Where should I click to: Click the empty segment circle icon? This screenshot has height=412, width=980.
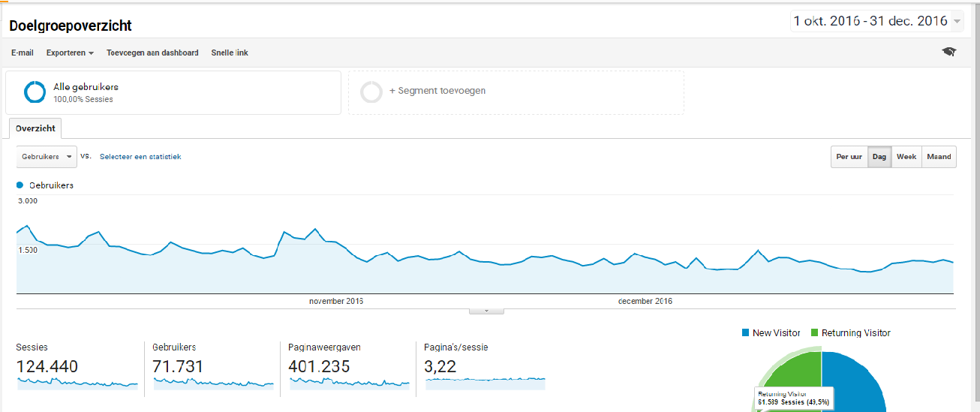(x=371, y=92)
